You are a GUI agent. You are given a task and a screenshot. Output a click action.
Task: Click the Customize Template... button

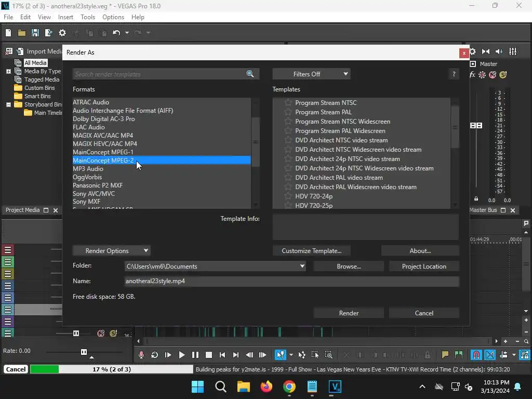pyautogui.click(x=312, y=251)
